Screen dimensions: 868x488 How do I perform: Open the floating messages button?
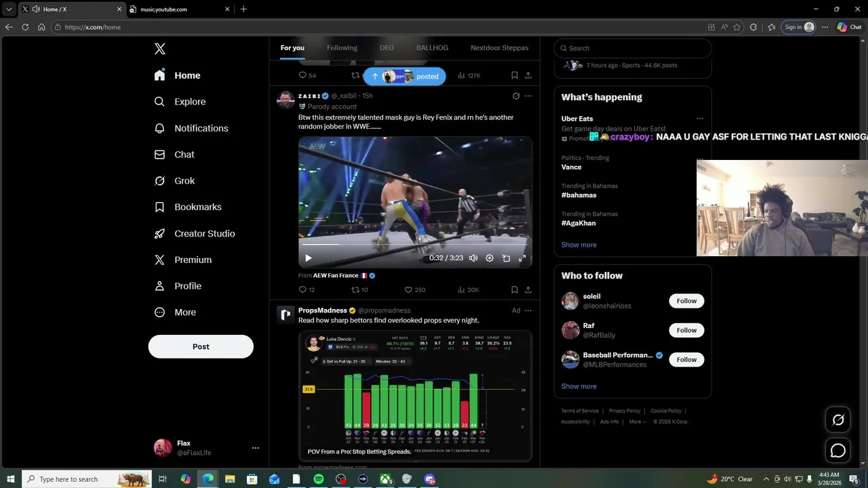[838, 451]
